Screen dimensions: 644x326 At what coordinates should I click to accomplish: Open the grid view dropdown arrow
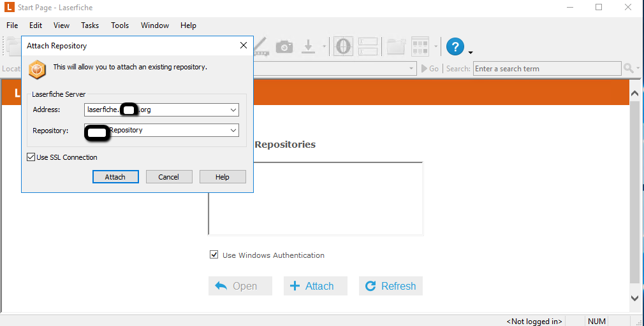point(435,46)
